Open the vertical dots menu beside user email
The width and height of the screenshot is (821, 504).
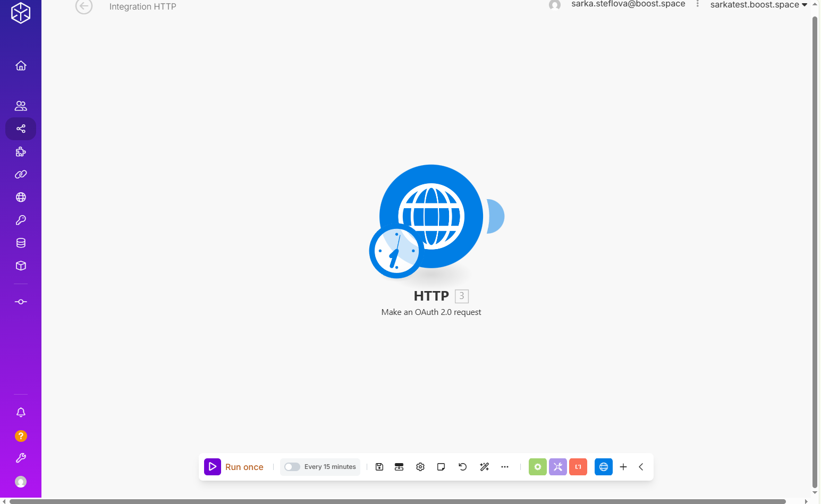698,4
